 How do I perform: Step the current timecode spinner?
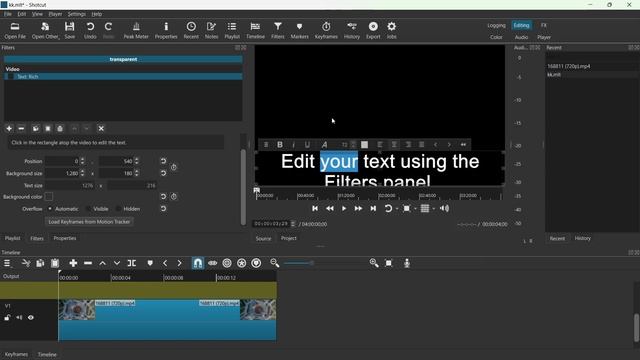click(293, 224)
